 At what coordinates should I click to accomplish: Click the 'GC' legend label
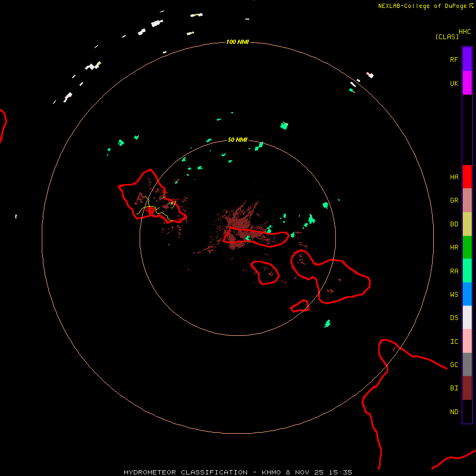pyautogui.click(x=454, y=365)
